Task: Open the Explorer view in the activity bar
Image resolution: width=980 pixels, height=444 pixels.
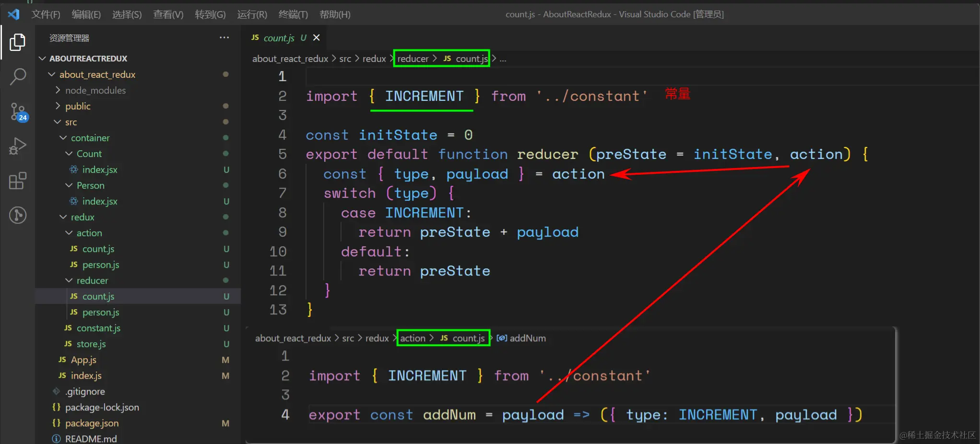Action: (18, 42)
